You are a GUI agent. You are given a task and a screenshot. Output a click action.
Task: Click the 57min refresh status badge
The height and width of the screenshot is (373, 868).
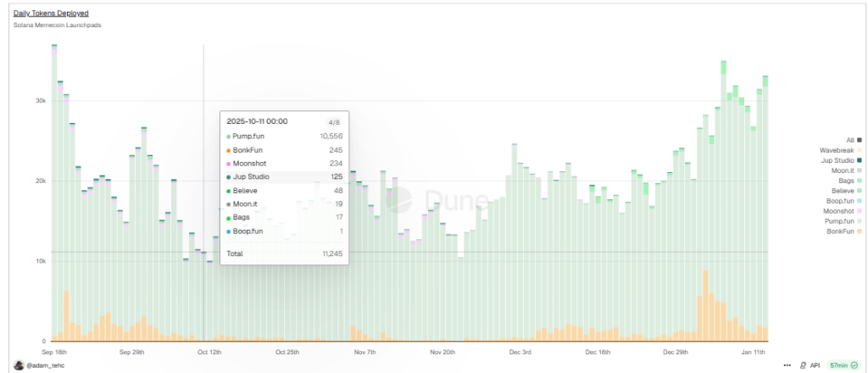[x=844, y=365]
